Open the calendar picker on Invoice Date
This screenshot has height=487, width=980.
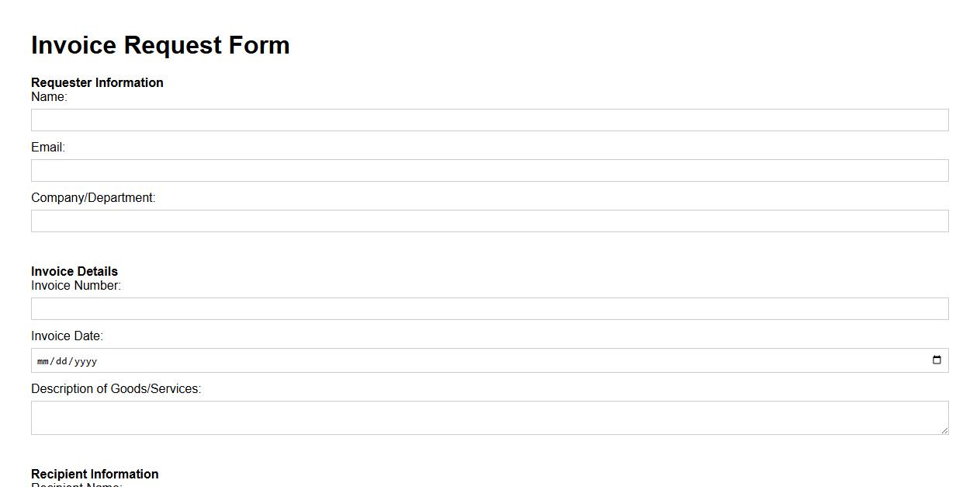pos(937,360)
